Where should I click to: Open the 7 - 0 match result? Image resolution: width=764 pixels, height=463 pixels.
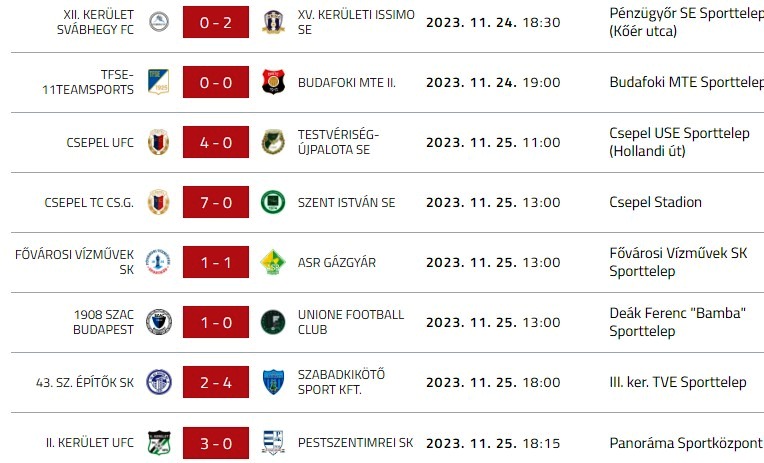click(216, 202)
